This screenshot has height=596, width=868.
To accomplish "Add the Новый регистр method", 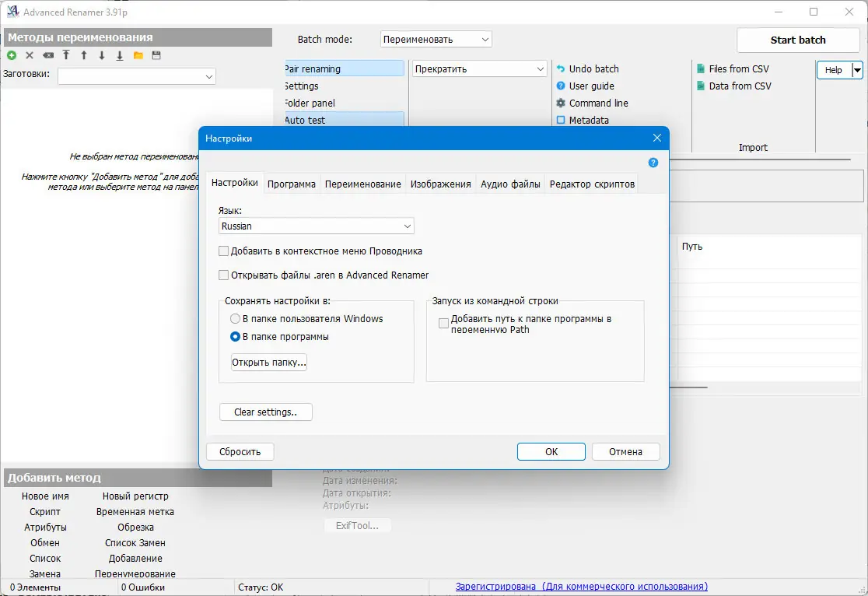I will 135,496.
